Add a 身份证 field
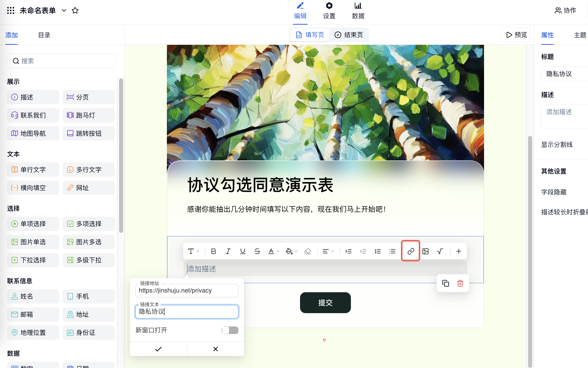This screenshot has height=368, width=588. tap(89, 333)
